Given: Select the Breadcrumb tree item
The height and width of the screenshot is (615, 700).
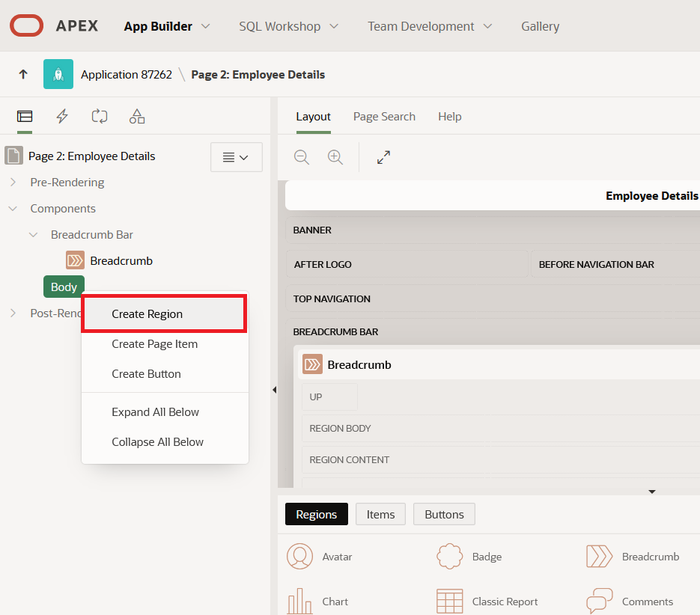Looking at the screenshot, I should click(x=121, y=260).
